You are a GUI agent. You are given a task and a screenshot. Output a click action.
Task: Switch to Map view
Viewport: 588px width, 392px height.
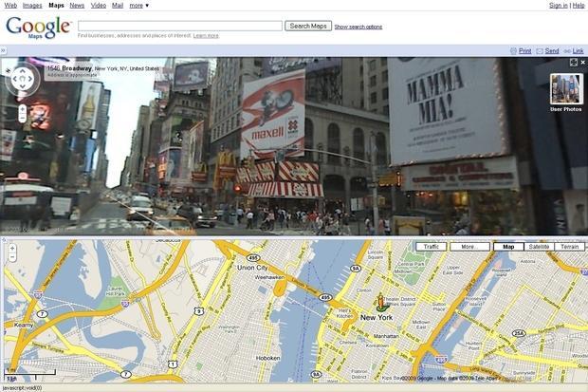click(508, 247)
